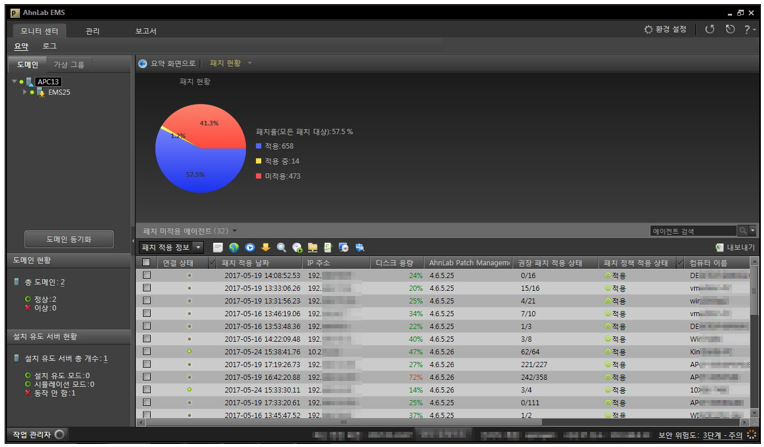
Task: Click the back arrow next to 요약 화면으로
Action: point(142,63)
